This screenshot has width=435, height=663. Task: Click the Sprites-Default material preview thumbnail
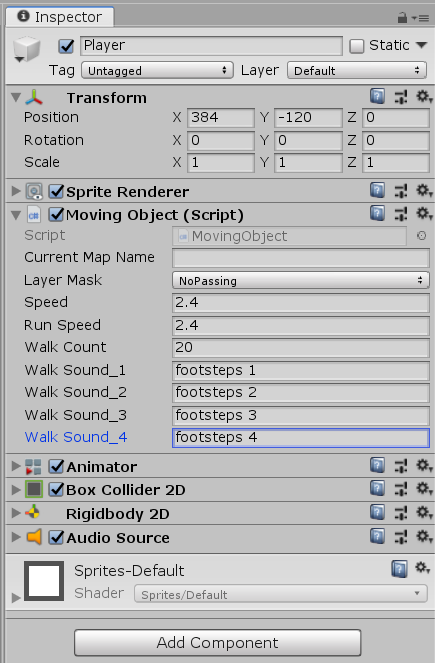coord(44,581)
